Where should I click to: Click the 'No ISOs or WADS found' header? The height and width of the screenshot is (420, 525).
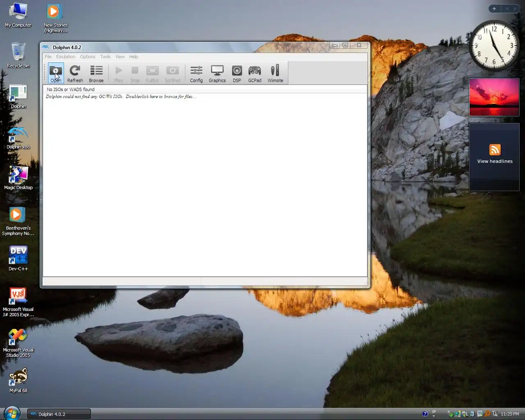click(x=71, y=89)
